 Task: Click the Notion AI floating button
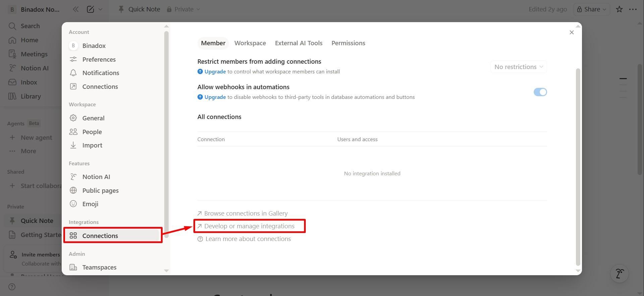[619, 274]
